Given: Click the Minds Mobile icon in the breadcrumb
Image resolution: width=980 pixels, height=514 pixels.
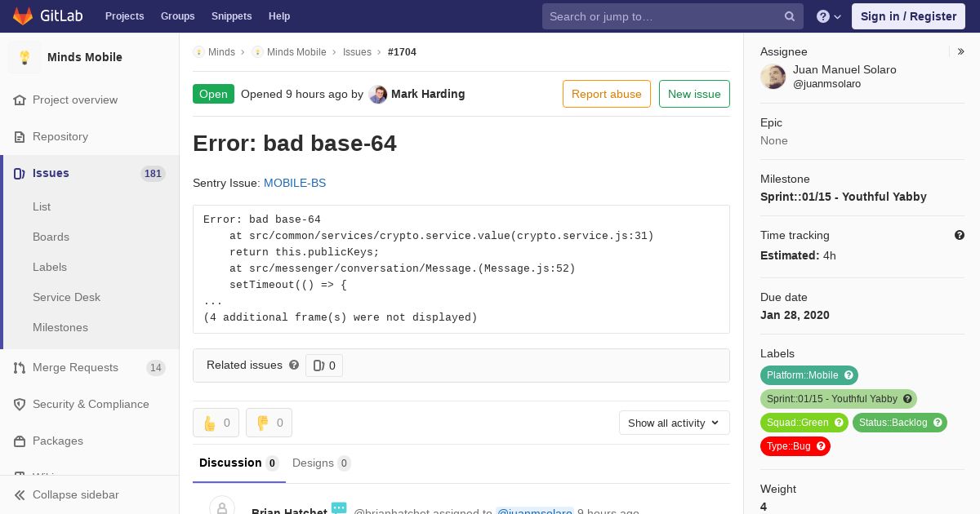Looking at the screenshot, I should (257, 52).
